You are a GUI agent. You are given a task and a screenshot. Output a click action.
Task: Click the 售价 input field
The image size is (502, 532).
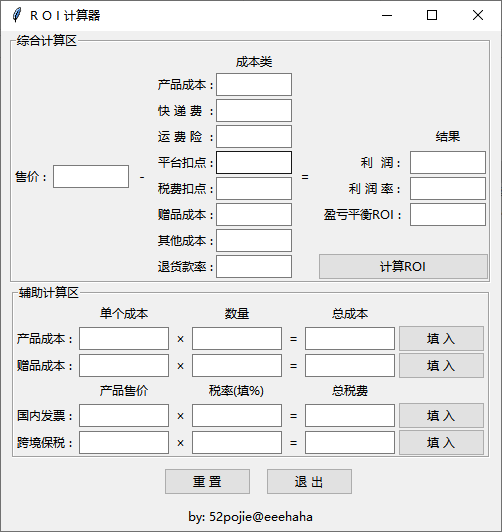(91, 176)
